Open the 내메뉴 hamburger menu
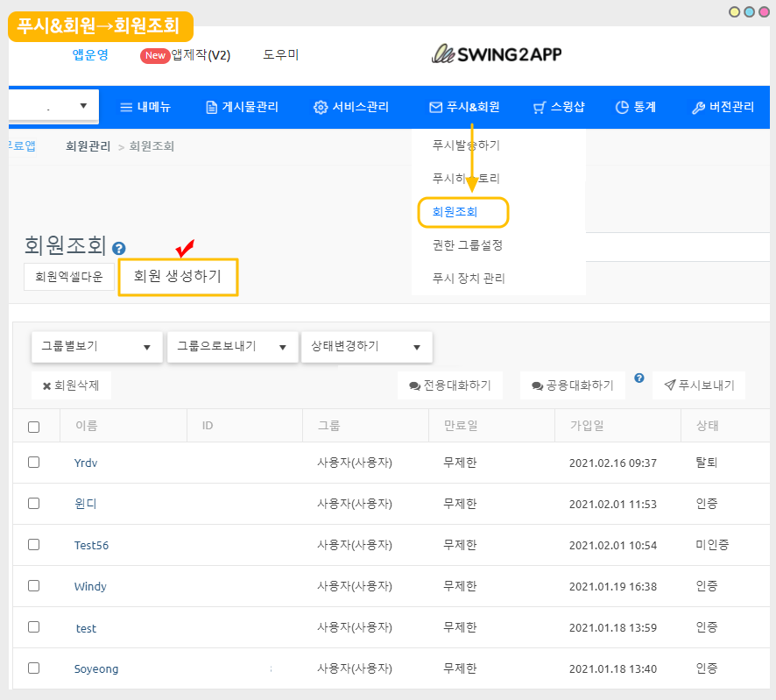 tap(145, 107)
